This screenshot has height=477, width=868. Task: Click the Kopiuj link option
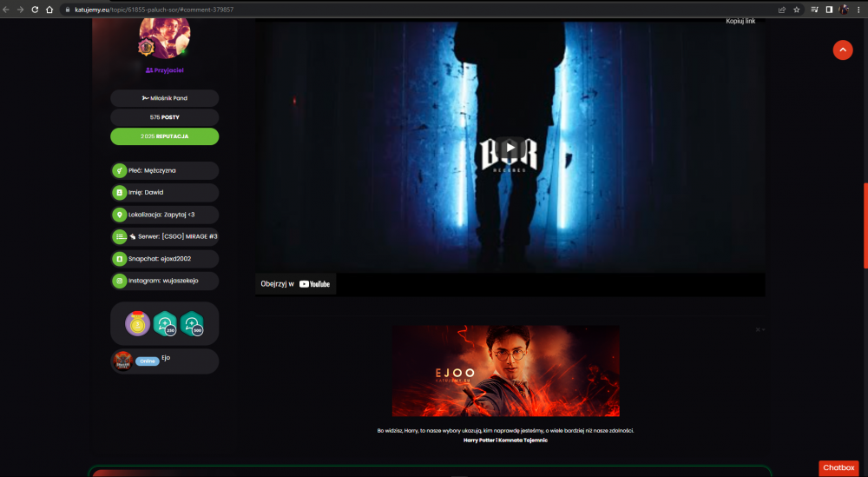pos(740,21)
